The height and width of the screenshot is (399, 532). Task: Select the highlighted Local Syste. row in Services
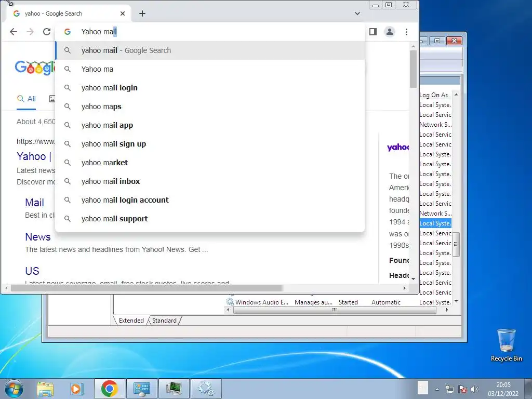pyautogui.click(x=435, y=223)
